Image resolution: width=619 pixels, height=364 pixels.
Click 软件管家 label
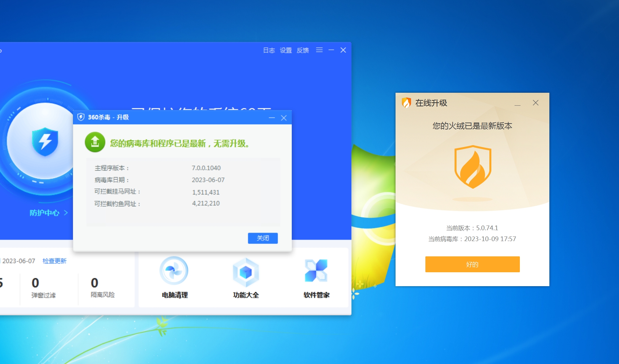[x=316, y=295]
